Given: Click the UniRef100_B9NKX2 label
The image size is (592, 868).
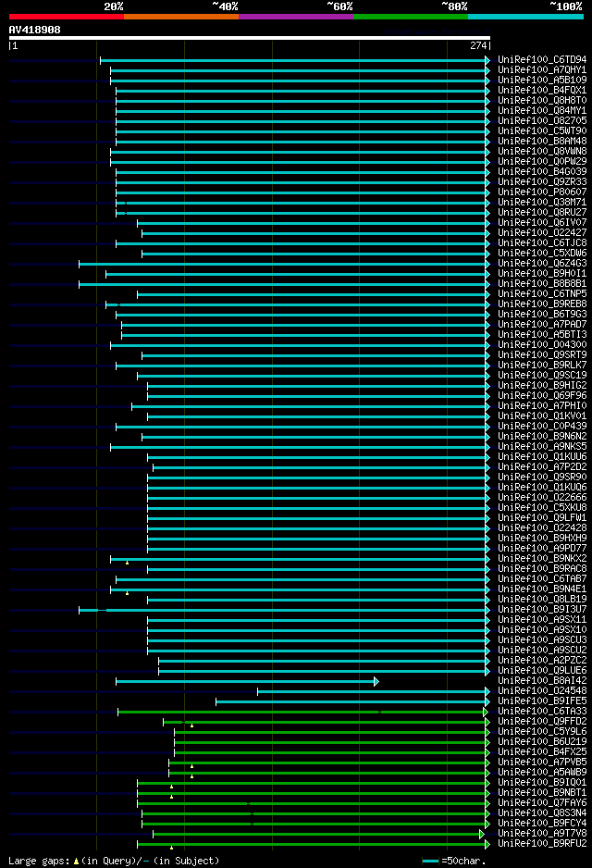Looking at the screenshot, I should coord(542,559).
